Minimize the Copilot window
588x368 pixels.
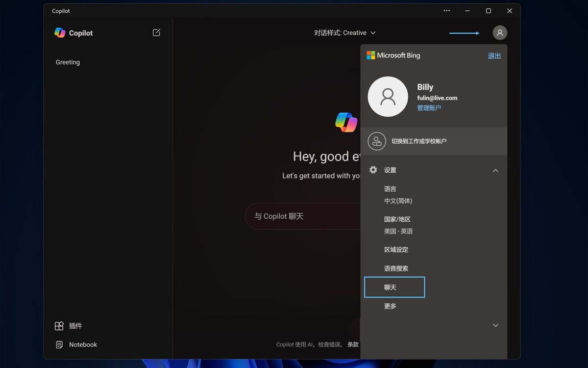[x=467, y=10]
